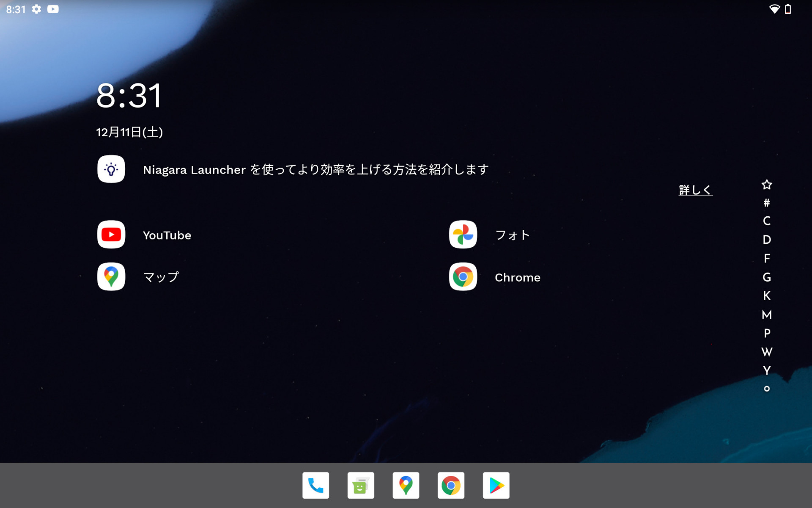Jump to letter F in index

pos(767,258)
